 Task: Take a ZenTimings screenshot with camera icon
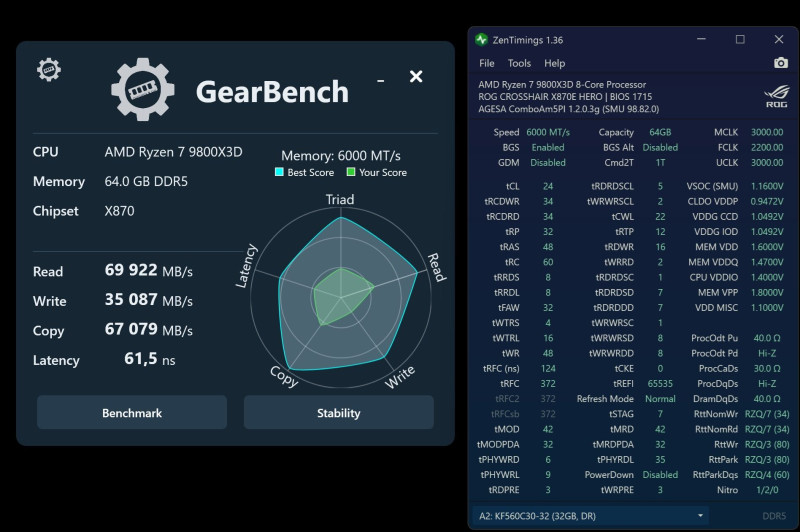tap(781, 63)
